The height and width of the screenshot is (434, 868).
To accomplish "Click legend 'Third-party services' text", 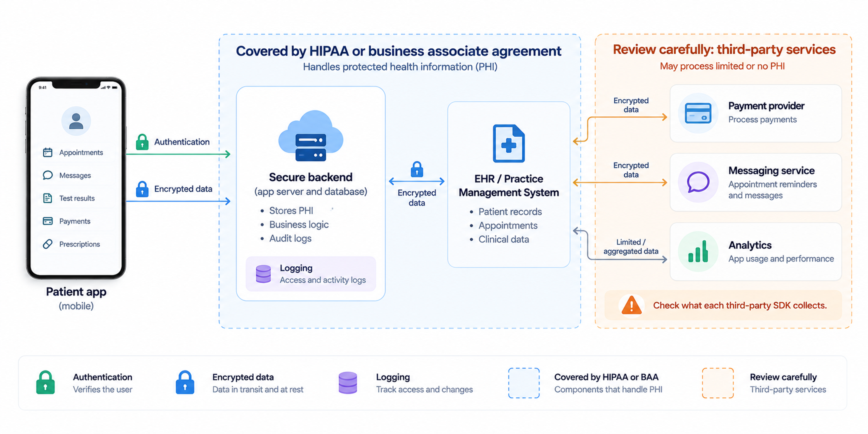I will coord(788,389).
